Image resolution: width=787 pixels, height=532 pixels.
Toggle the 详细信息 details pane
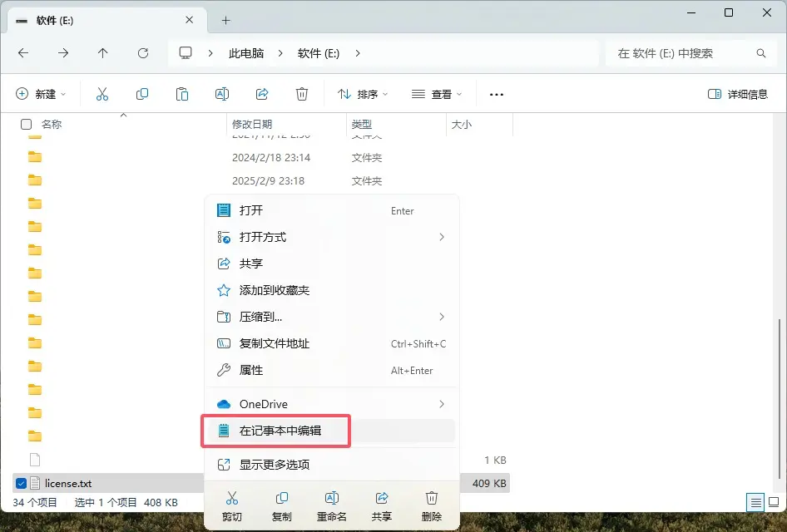pos(737,94)
